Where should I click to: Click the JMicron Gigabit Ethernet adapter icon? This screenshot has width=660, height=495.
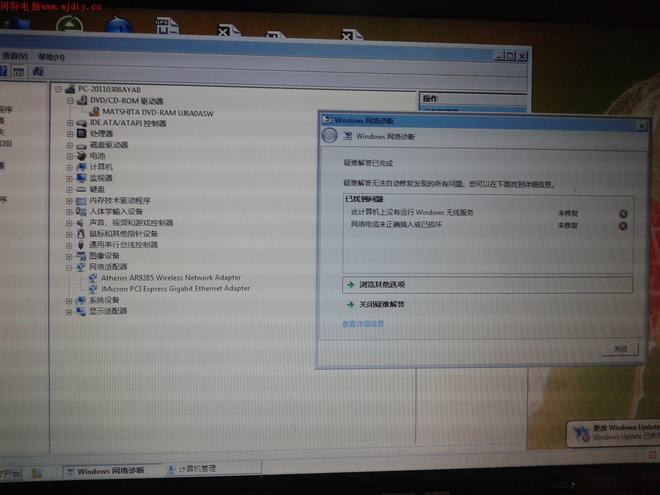tap(94, 288)
